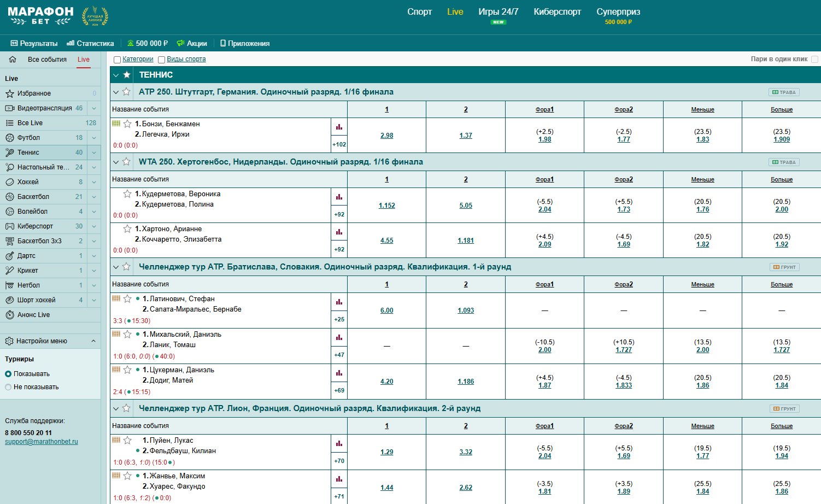Star the Хартоно vs Коччаретто match
This screenshot has width=821, height=504.
click(x=127, y=229)
